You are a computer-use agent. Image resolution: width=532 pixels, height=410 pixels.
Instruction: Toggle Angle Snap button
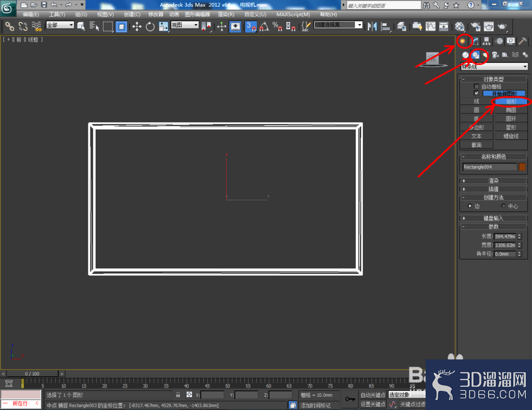[264, 26]
